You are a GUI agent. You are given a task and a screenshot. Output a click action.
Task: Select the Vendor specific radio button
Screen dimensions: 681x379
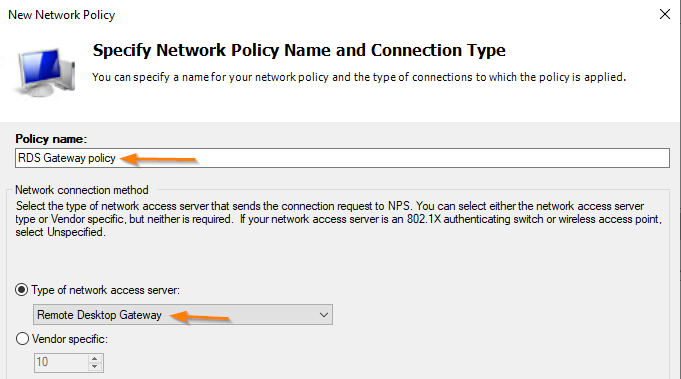(22, 339)
